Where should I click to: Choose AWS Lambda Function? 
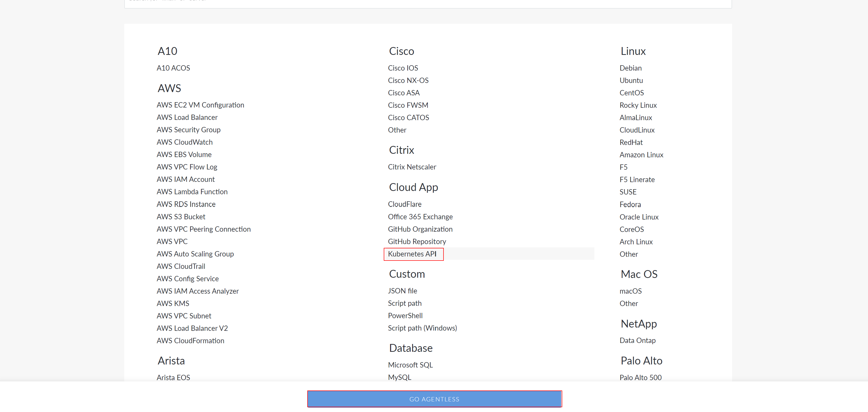point(192,192)
